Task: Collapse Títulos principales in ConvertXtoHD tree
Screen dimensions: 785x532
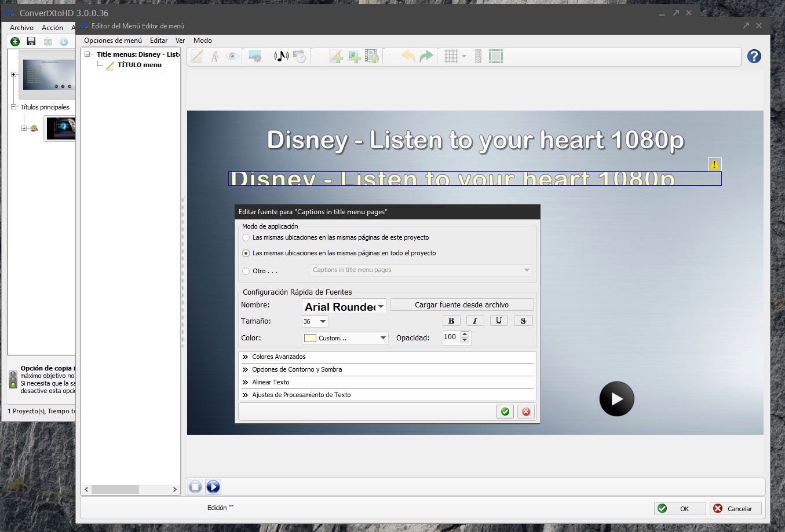Action: pos(14,107)
